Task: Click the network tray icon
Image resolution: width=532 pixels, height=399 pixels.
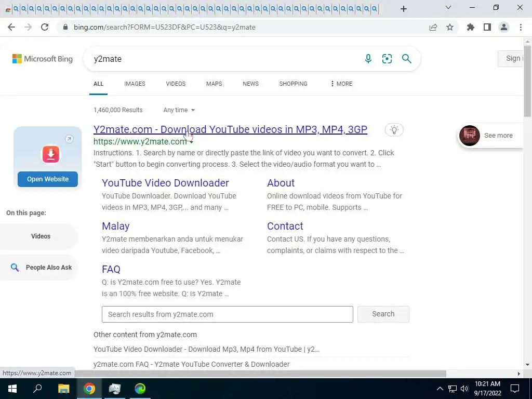Action: [453, 389]
